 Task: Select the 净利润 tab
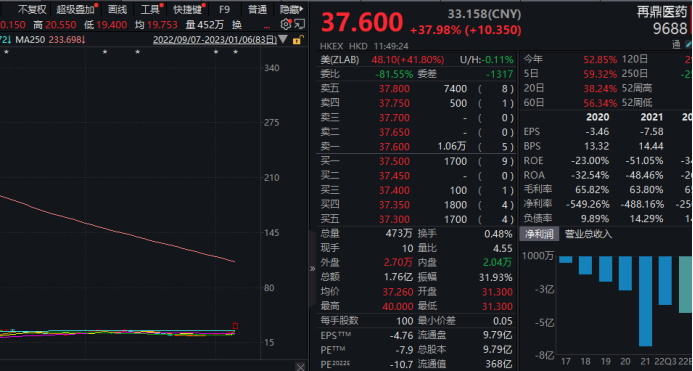539,234
